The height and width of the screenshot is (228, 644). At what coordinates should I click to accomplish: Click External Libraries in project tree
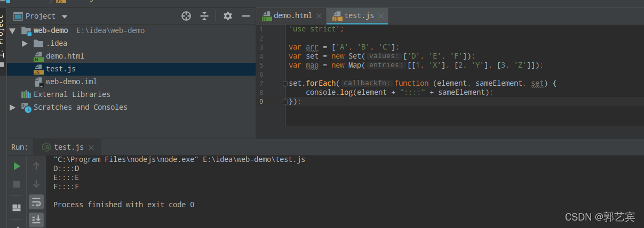pos(72,94)
